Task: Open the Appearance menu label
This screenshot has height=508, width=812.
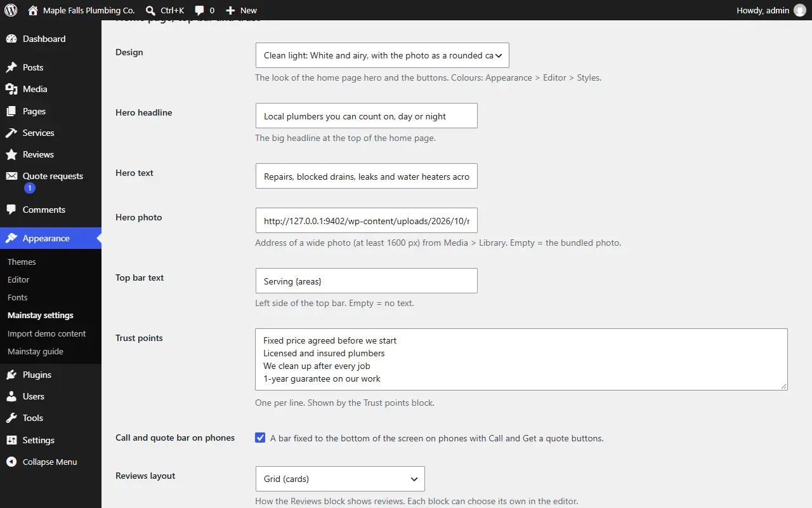Action: click(x=46, y=238)
